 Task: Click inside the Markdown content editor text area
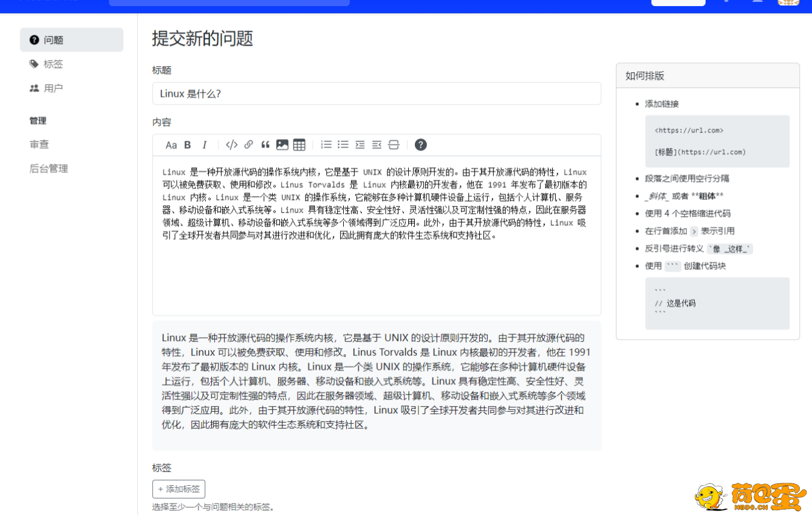[x=377, y=236]
